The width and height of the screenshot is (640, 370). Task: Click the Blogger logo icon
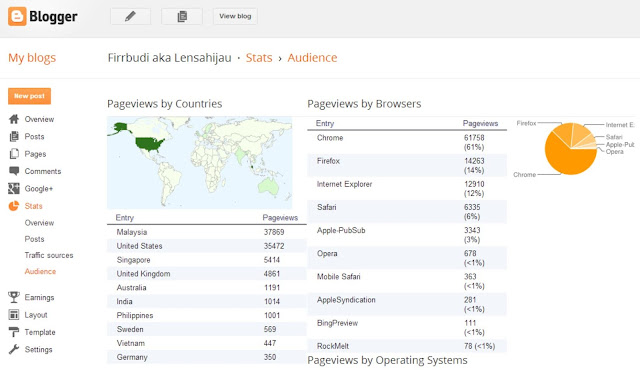click(17, 16)
